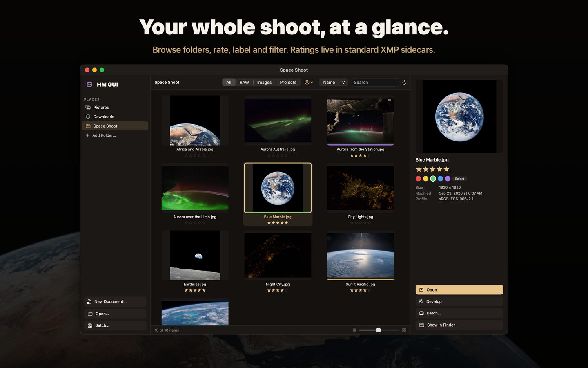Click the icon on the gold Open button
Screen dimensions: 588x368
tap(421, 290)
